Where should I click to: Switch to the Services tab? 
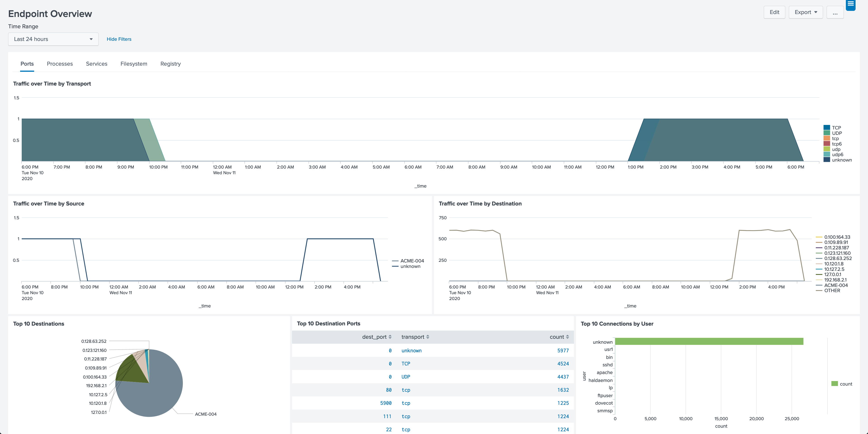[96, 64]
